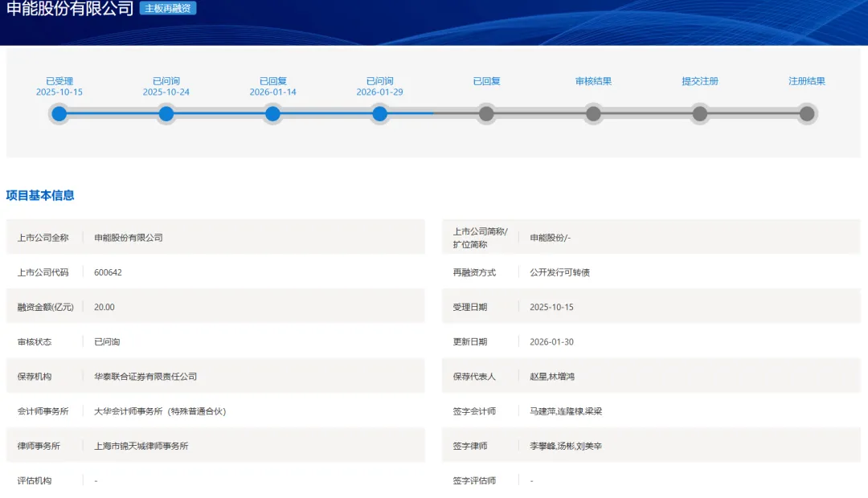This screenshot has height=498, width=868.
Task: Click the gray 注册结果 timeline node
Action: [x=807, y=114]
